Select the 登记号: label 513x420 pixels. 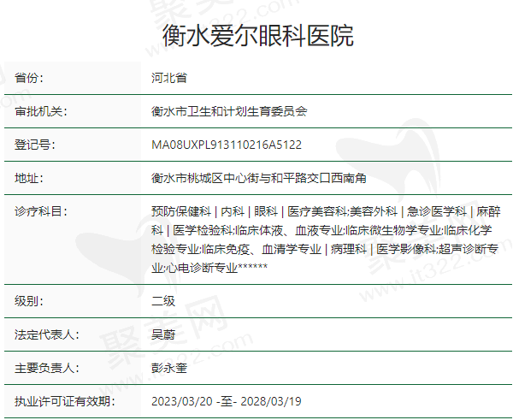point(35,145)
